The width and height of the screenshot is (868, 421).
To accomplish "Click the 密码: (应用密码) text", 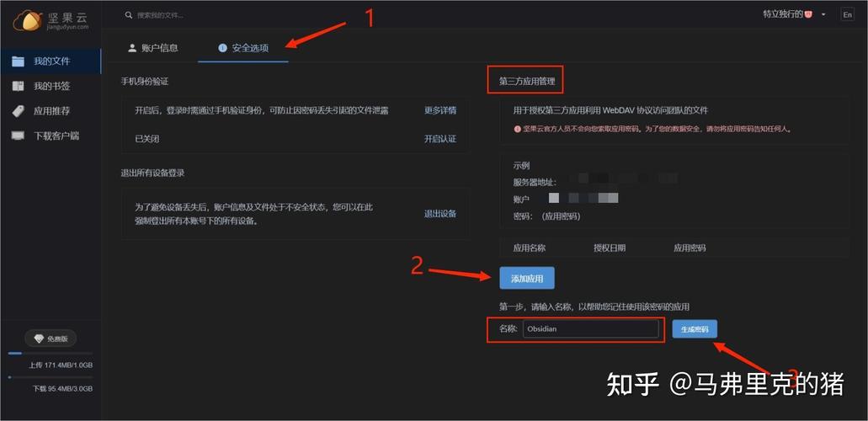I will (547, 216).
